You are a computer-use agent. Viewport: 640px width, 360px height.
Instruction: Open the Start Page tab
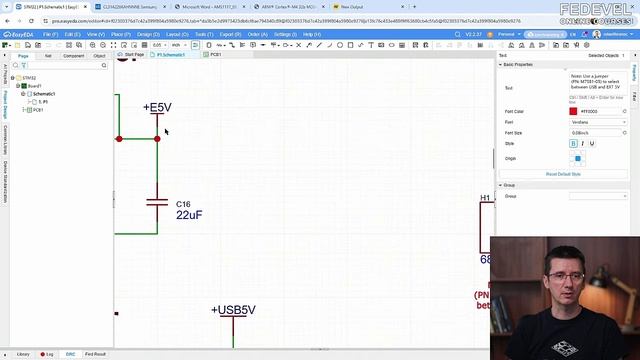(x=131, y=54)
